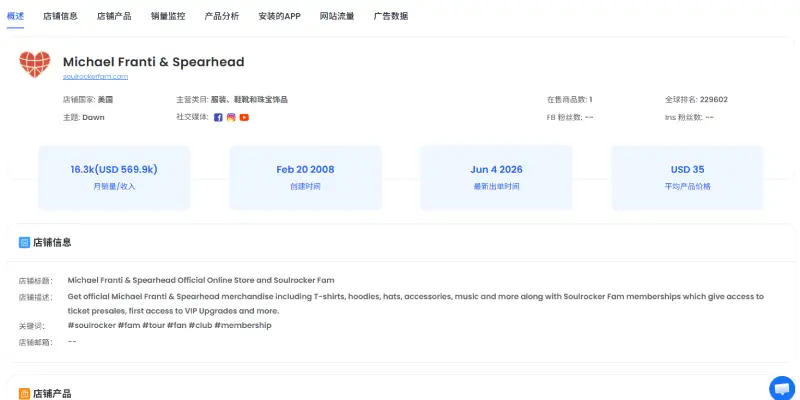Viewport: 800px width, 400px height.
Task: Select the 产品分析 tab
Action: point(221,16)
